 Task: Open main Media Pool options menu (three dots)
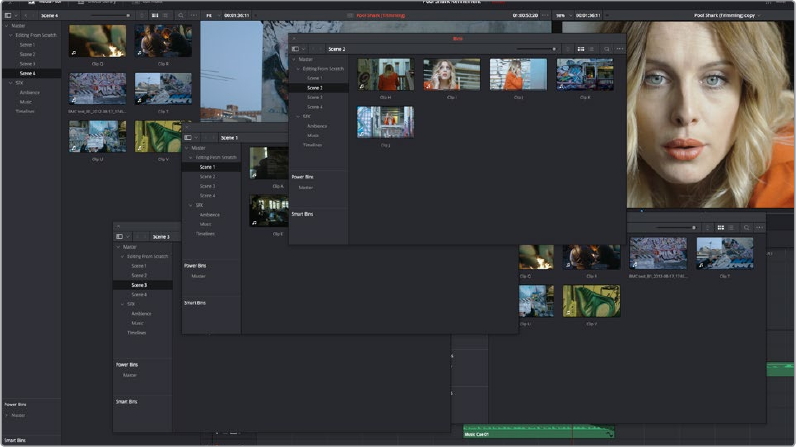[x=193, y=15]
